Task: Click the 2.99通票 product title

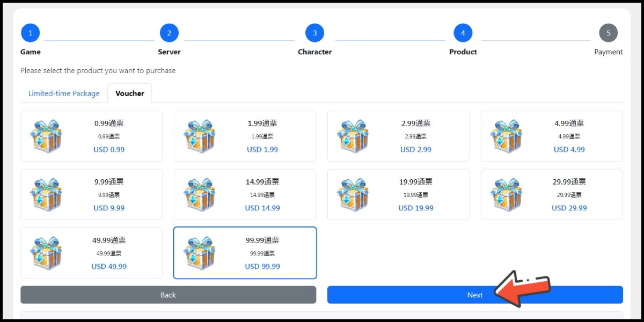Action: [416, 123]
